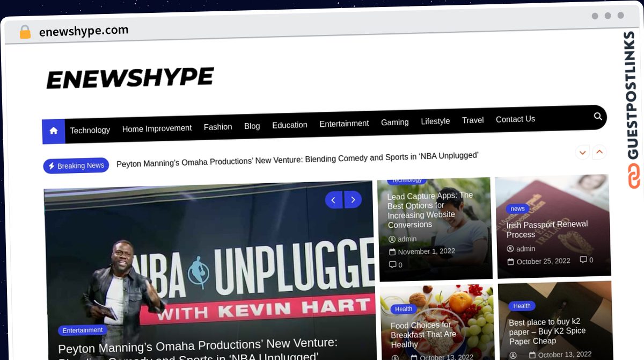Viewport: 644px width, 360px height.
Task: Go to previous slide with left chevron
Action: click(x=334, y=200)
